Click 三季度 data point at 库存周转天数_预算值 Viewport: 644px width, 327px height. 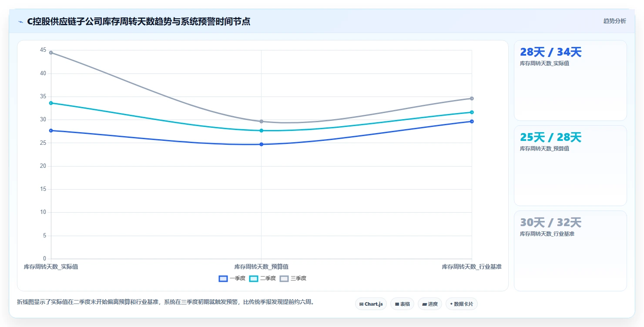pos(261,121)
